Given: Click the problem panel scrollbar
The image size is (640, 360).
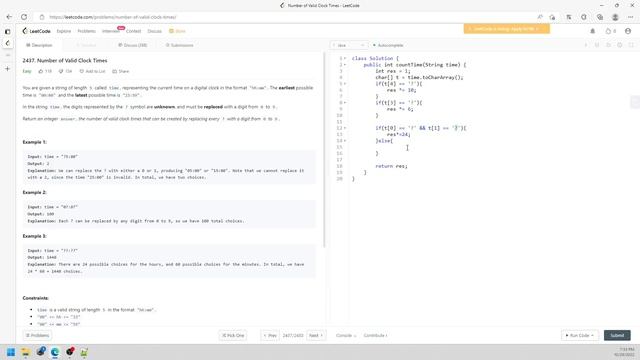Looking at the screenshot, I should [324, 149].
